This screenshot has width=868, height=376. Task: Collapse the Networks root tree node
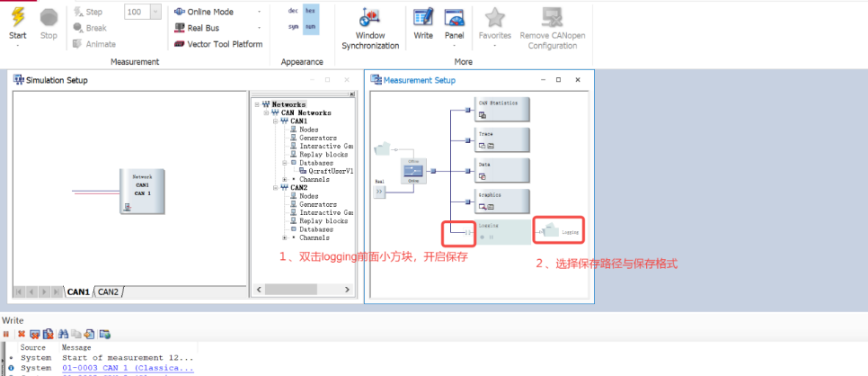[x=257, y=104]
